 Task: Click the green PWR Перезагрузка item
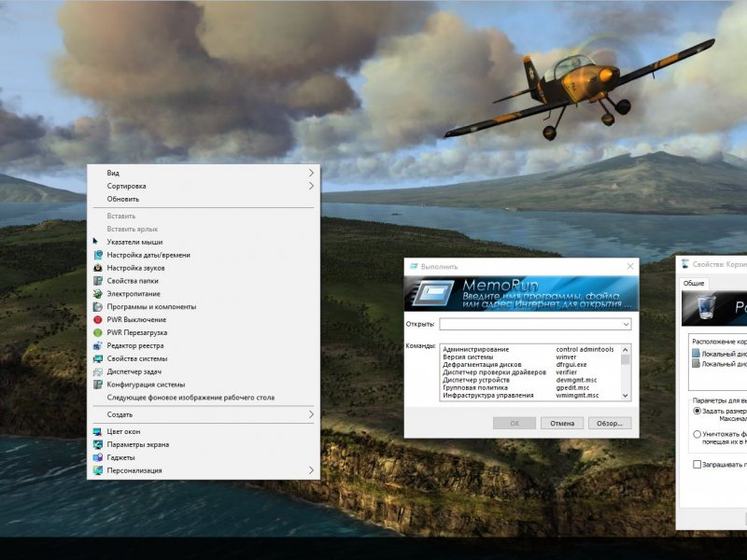pos(204,332)
